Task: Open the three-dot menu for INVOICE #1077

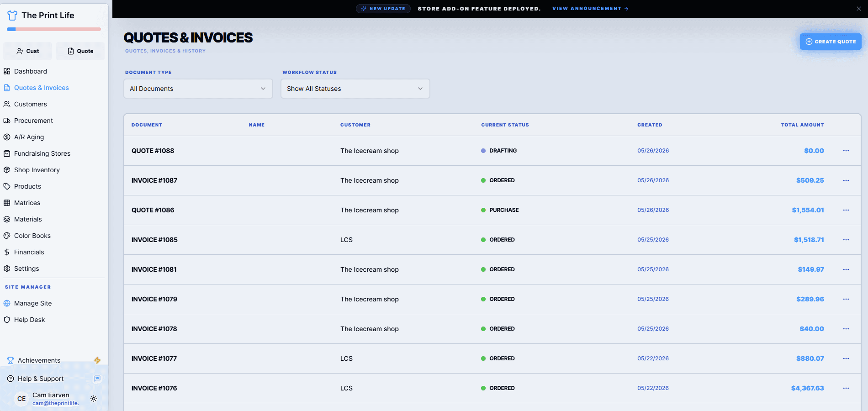Action: coord(846,358)
